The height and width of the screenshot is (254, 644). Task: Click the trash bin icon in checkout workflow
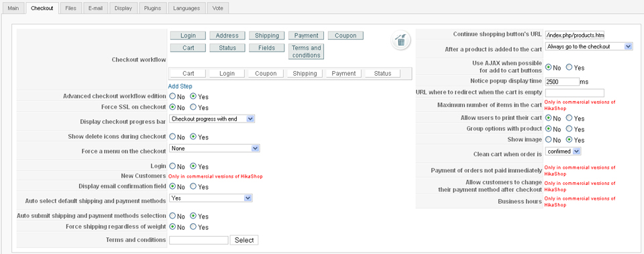pyautogui.click(x=400, y=40)
